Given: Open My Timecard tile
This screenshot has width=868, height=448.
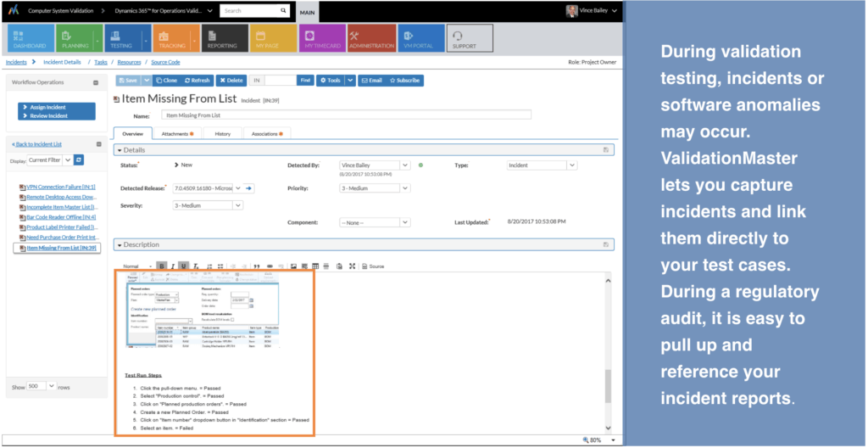Looking at the screenshot, I should [323, 38].
